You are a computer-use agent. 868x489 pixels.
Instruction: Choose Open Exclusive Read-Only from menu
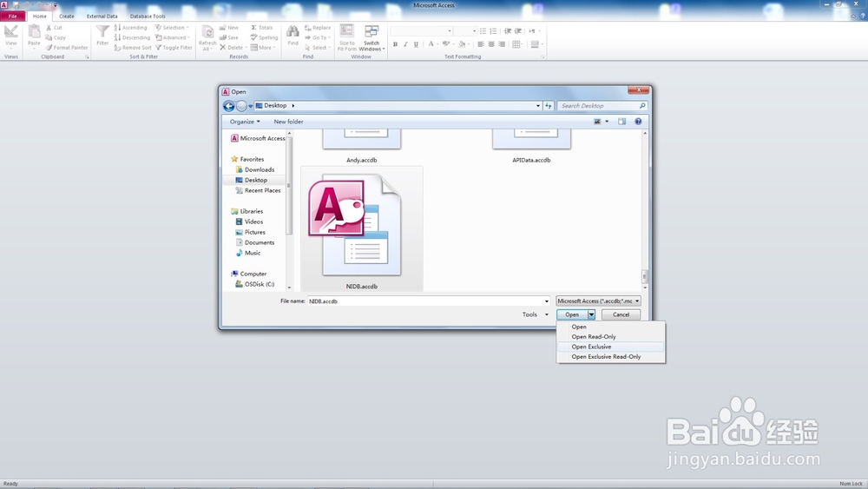click(x=610, y=357)
